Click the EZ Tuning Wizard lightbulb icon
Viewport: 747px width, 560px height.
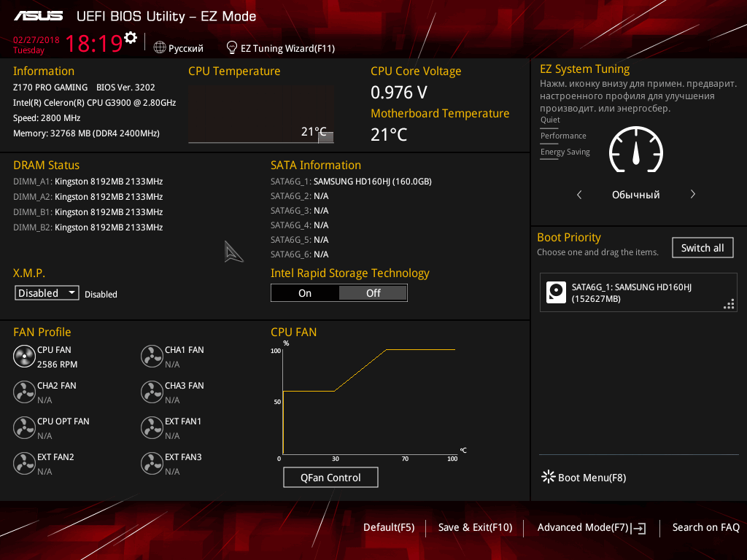tap(231, 47)
